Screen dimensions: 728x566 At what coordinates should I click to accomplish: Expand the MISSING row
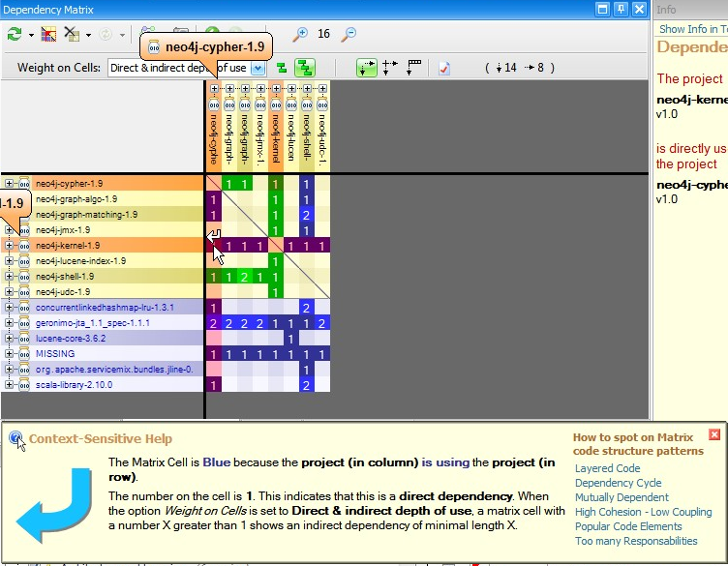(9, 353)
